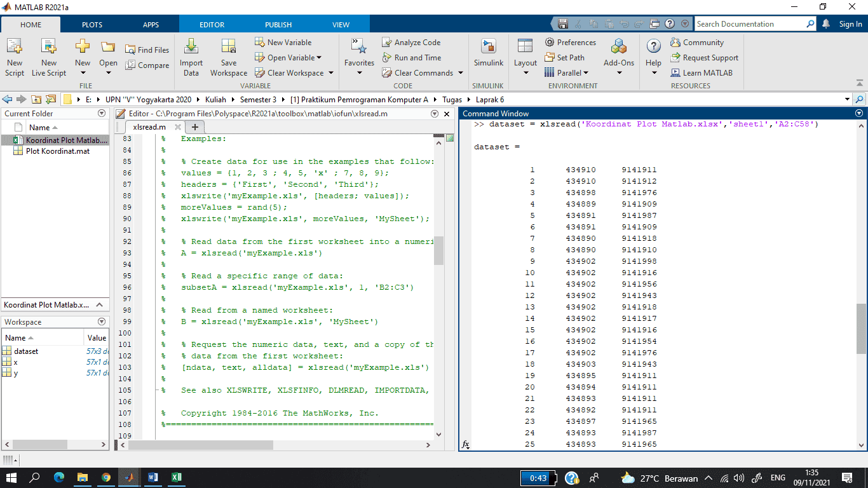868x488 pixels.
Task: Click the function browser fx icon
Action: tap(466, 445)
